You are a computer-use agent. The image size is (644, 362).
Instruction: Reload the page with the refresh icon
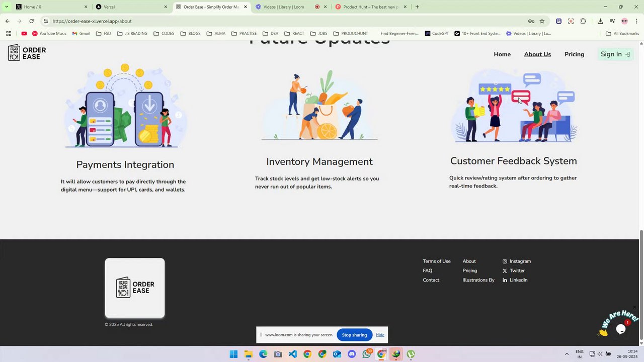pos(31,21)
